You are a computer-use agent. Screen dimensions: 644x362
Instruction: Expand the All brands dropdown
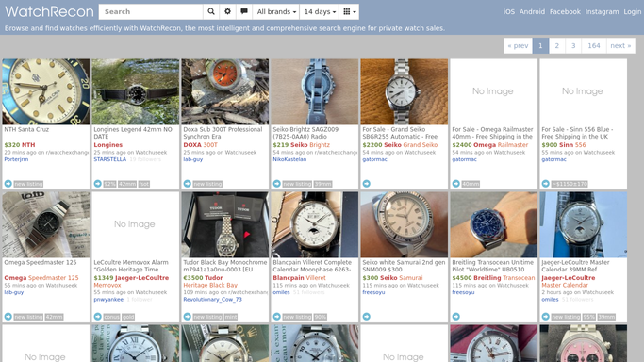click(x=276, y=12)
